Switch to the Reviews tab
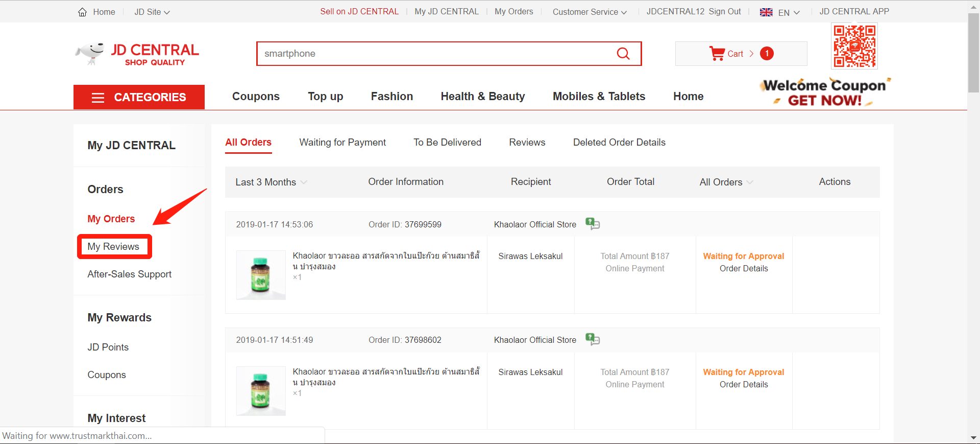The width and height of the screenshot is (980, 444). tap(527, 143)
